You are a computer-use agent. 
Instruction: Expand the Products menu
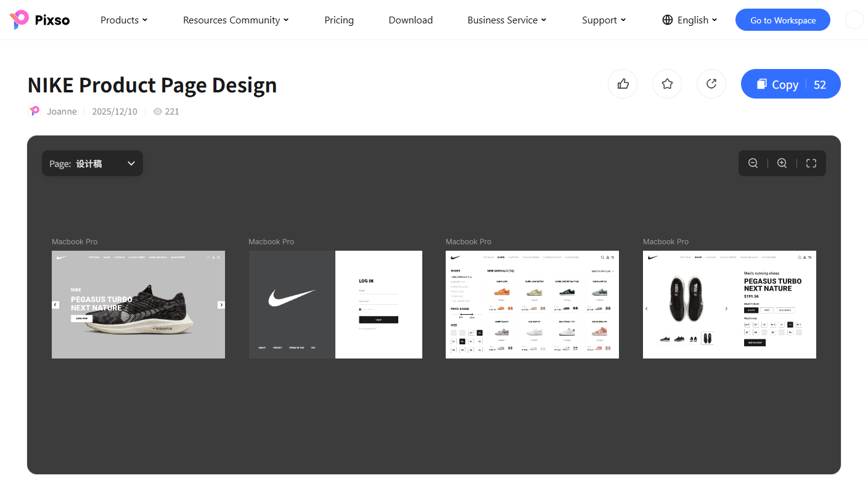(124, 20)
